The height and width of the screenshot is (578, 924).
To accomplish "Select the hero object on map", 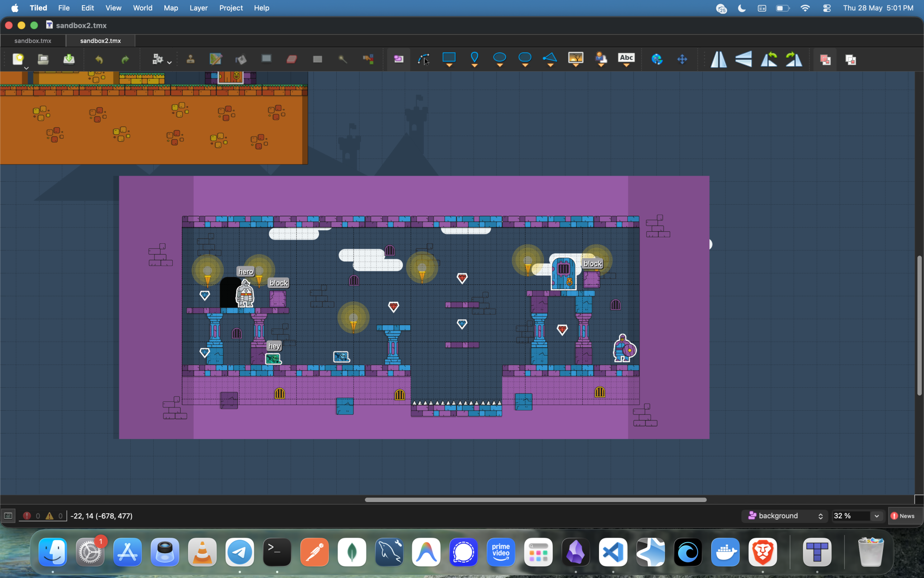I will (245, 294).
